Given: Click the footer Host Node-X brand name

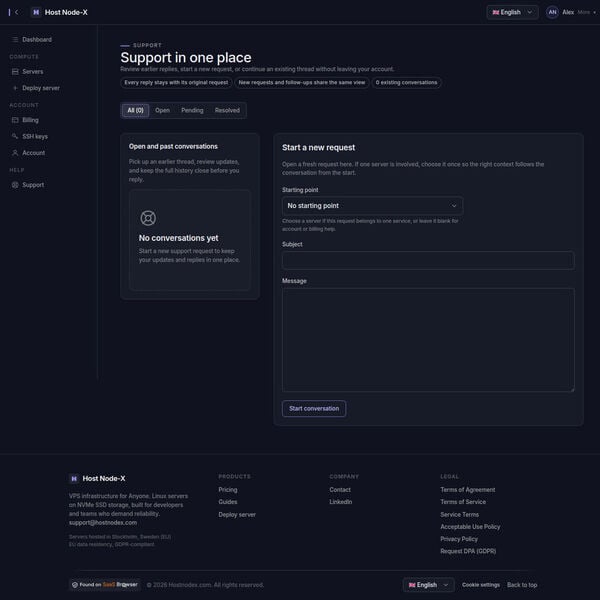Looking at the screenshot, I should [104, 478].
